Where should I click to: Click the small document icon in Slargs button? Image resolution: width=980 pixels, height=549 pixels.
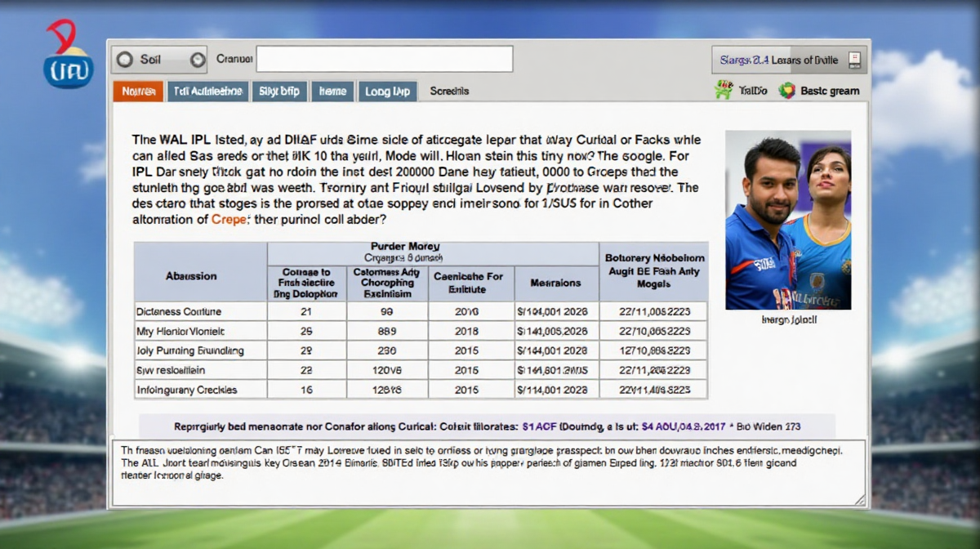pos(854,60)
